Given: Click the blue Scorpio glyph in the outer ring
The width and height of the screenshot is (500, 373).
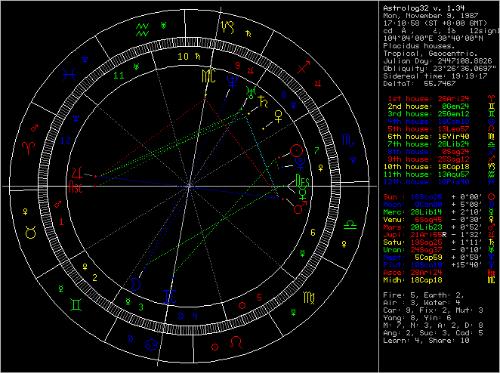Looking at the screenshot, I should tap(348, 139).
